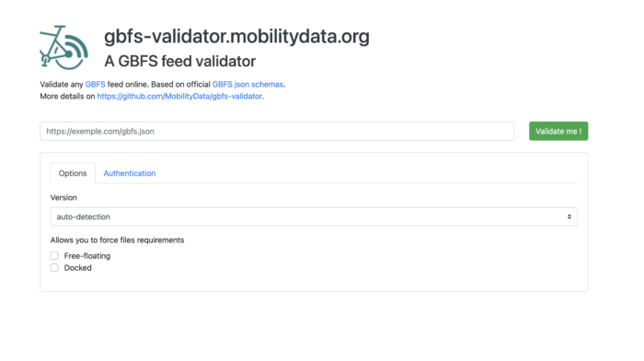Open the Version auto-detection dropdown
Screen dimensions: 644x361
tap(314, 216)
